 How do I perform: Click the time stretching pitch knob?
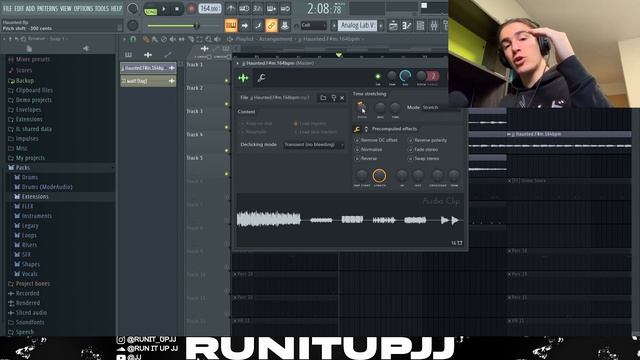pos(362,108)
